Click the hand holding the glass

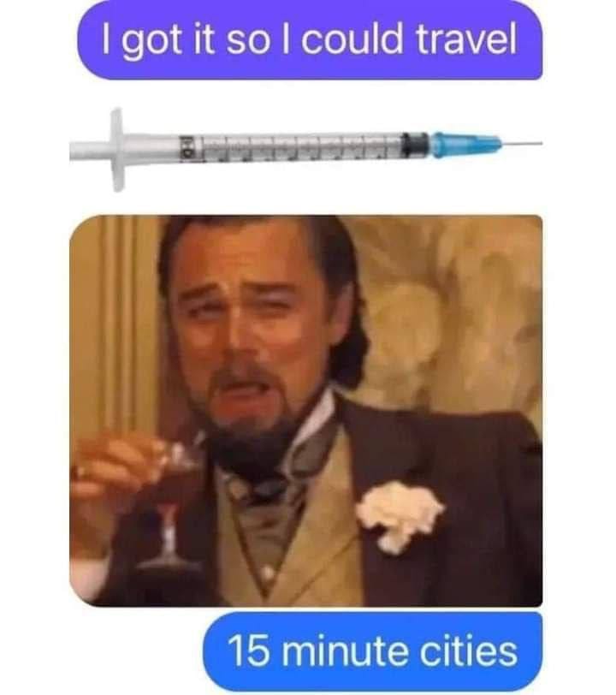[x=116, y=470]
